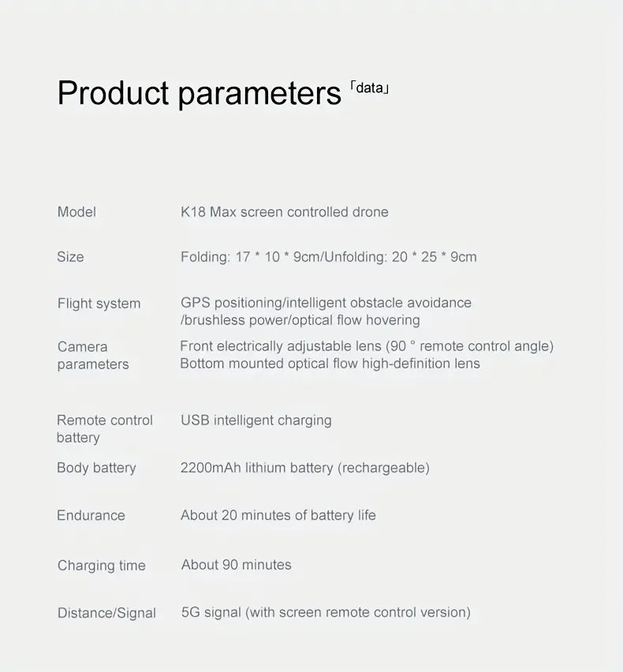Click the "About 90 minutes" value

tap(236, 565)
